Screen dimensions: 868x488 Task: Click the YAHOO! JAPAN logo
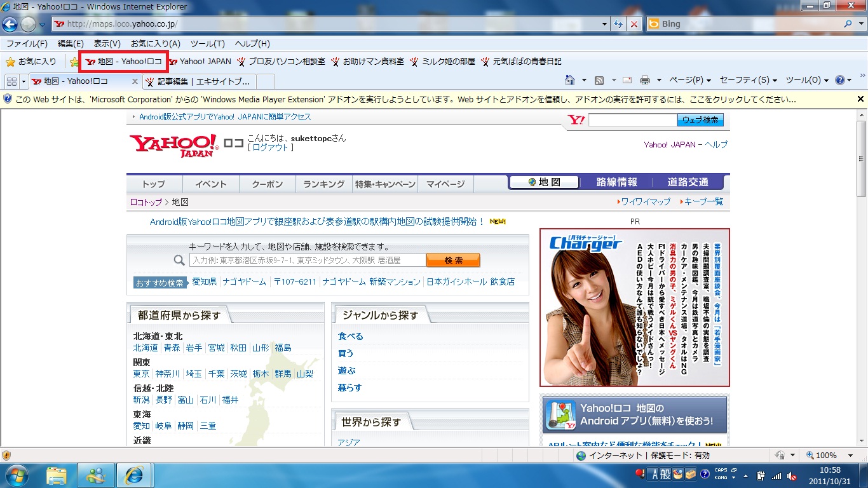coord(174,145)
